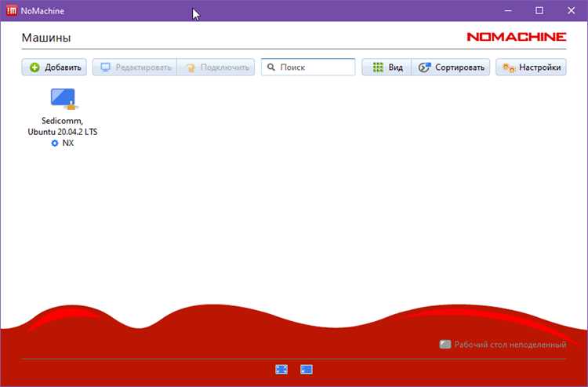Click the blue gear NX protocol icon
Image resolution: width=588 pixels, height=387 pixels.
pos(55,143)
